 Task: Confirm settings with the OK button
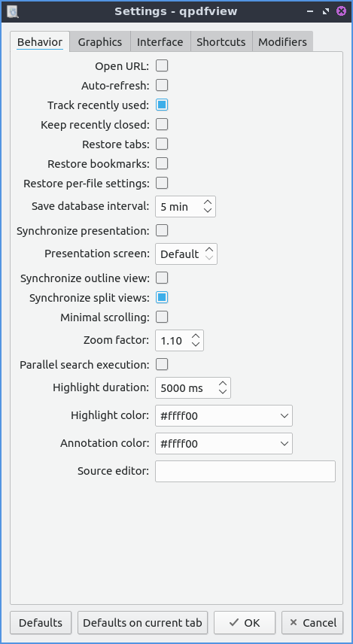tap(245, 623)
